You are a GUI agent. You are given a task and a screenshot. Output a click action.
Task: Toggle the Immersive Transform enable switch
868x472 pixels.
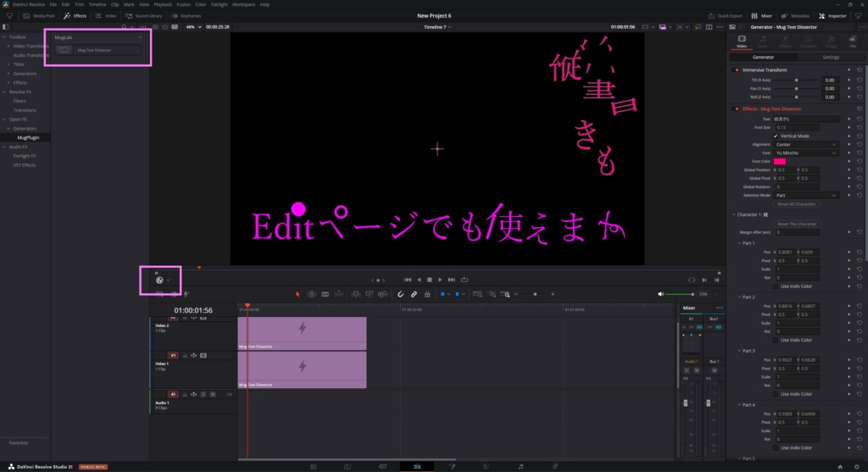point(737,70)
